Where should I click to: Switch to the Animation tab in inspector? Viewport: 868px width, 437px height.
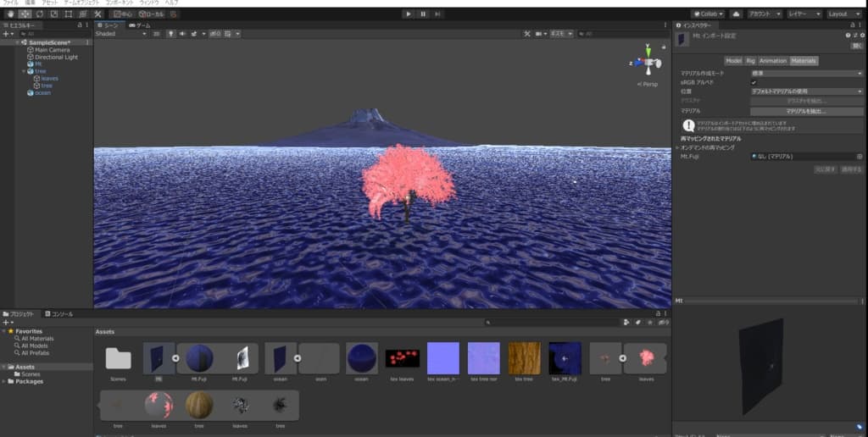(772, 61)
